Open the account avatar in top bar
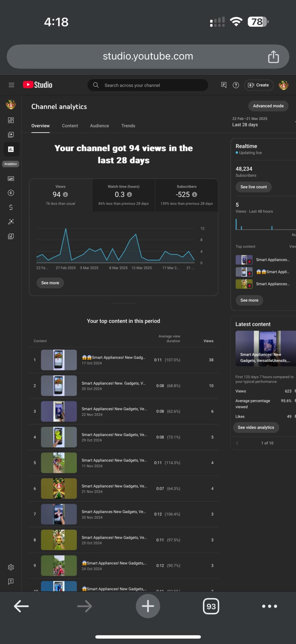The height and width of the screenshot is (644, 296). coord(283,85)
